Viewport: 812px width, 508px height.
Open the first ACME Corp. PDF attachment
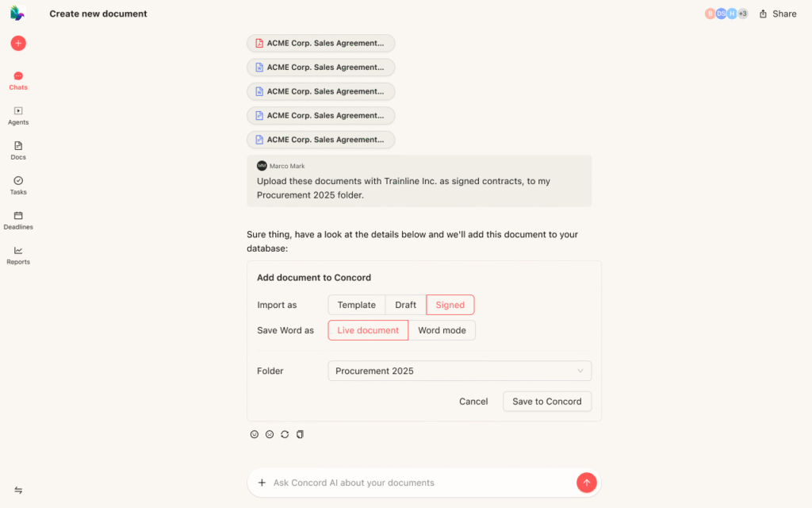[320, 44]
